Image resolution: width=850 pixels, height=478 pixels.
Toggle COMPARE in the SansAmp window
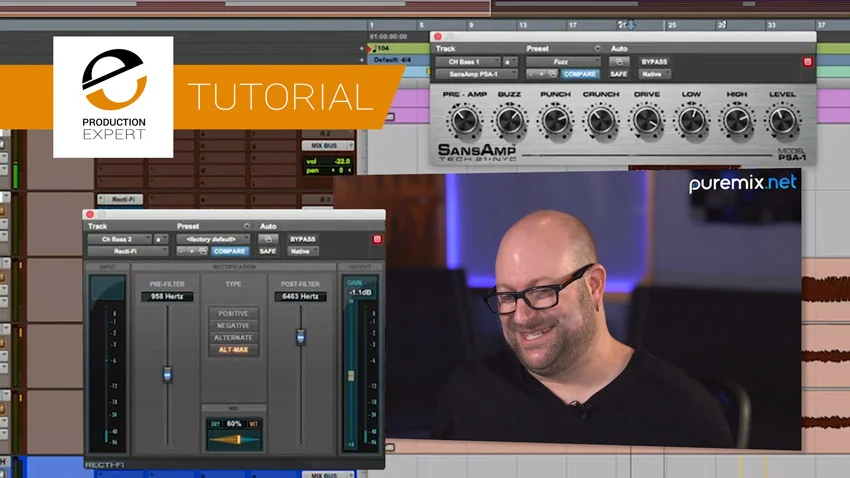579,74
